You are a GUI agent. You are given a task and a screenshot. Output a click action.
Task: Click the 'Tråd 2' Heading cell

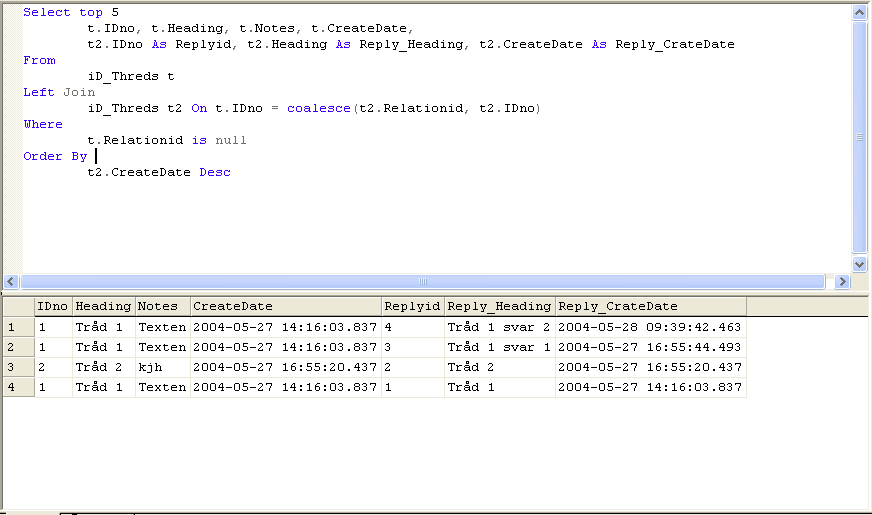tap(103, 368)
